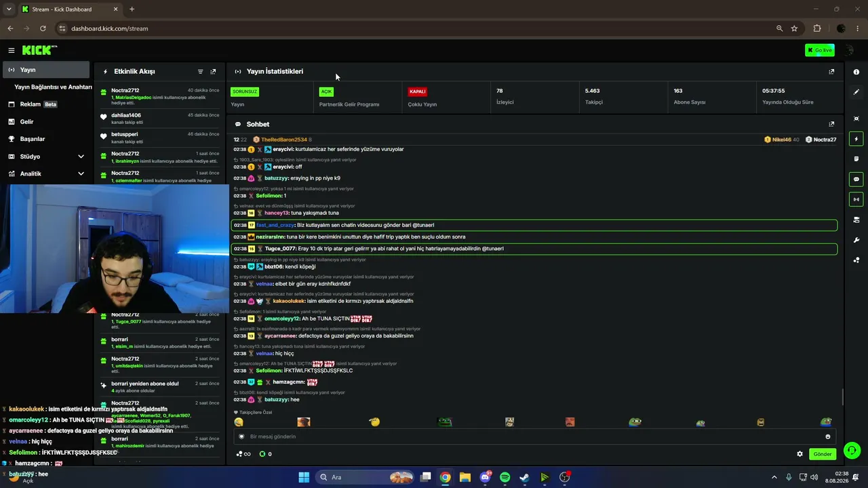Click username Tugce_0077 in chat

[x=280, y=249]
